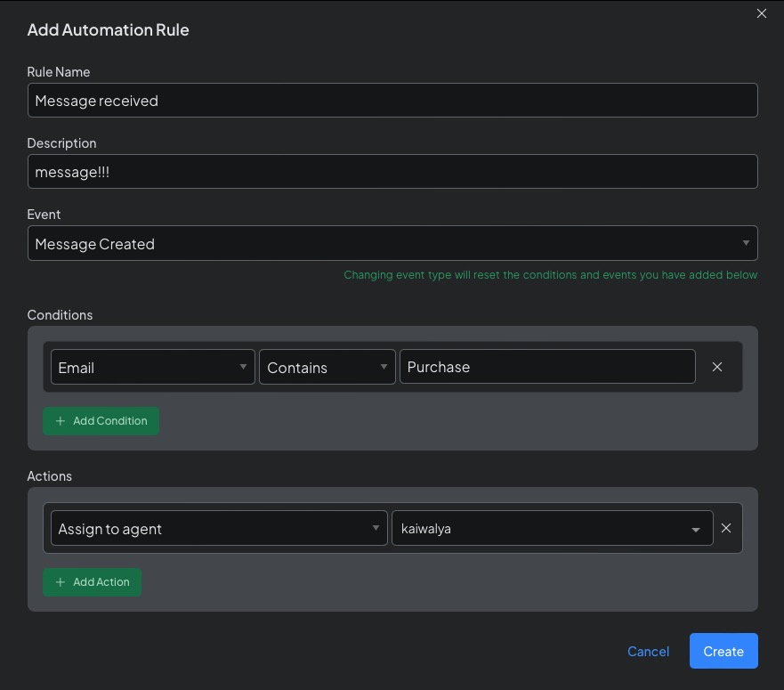Image resolution: width=784 pixels, height=690 pixels.
Task: Click the event change warning text
Action: 551,274
